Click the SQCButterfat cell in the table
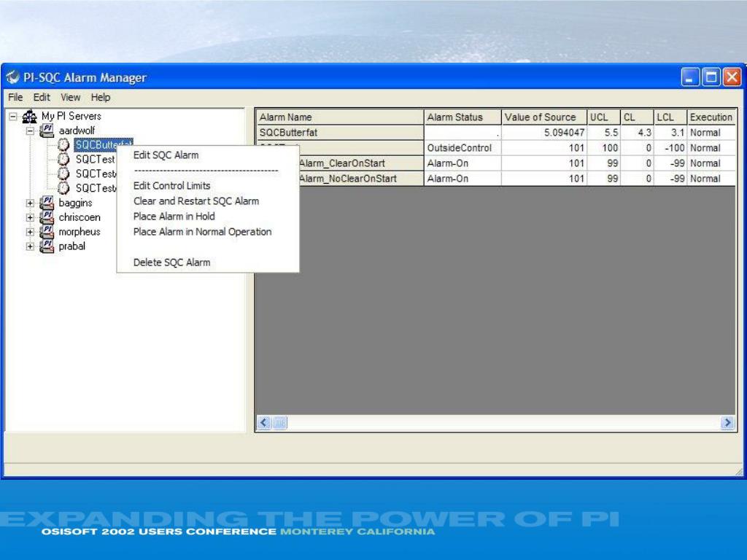 click(x=340, y=133)
